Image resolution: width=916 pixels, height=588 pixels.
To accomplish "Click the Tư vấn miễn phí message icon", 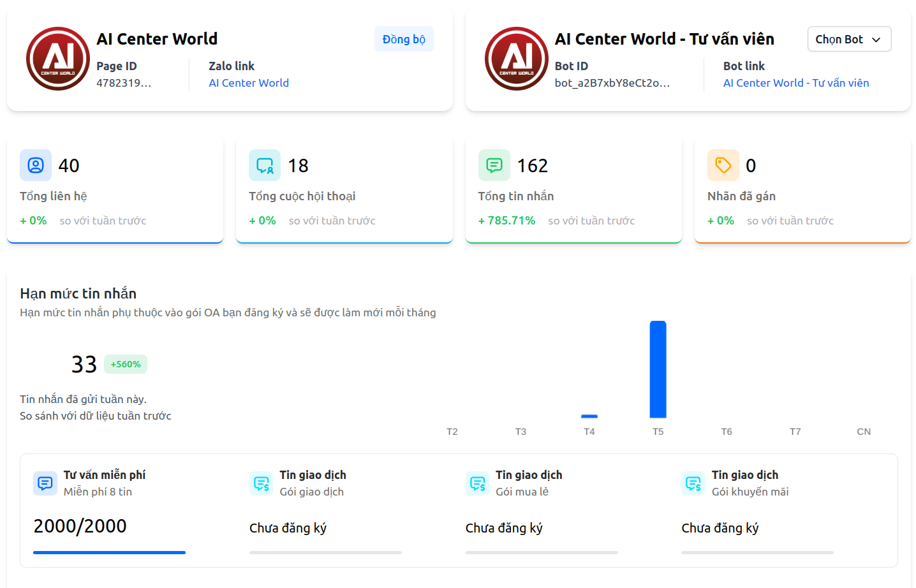I will (x=45, y=483).
